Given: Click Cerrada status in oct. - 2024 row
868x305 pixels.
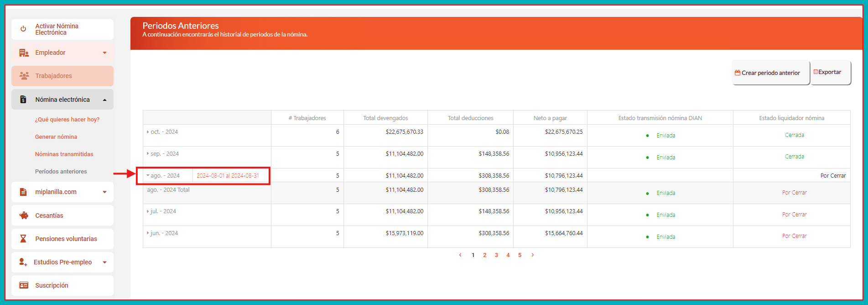Looking at the screenshot, I should pyautogui.click(x=795, y=135).
